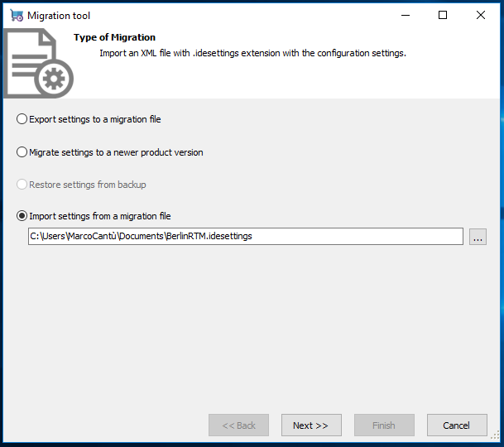
Task: Click the Migration tool title bar icon
Action: [x=17, y=16]
